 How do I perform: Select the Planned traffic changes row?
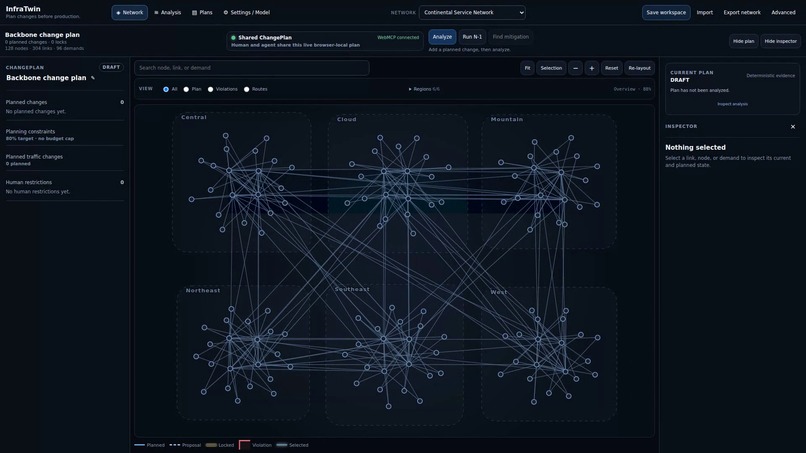(65, 160)
